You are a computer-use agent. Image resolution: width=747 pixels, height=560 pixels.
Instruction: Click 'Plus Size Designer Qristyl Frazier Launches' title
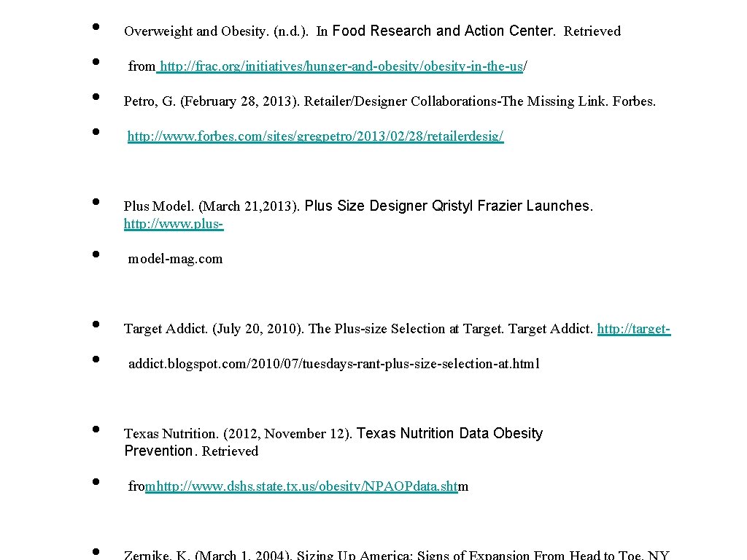(x=449, y=206)
